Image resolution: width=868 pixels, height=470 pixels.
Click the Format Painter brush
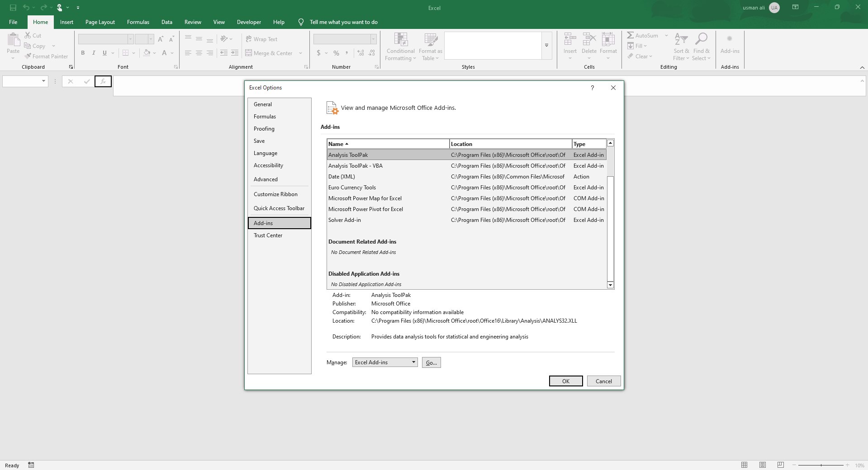coord(28,56)
